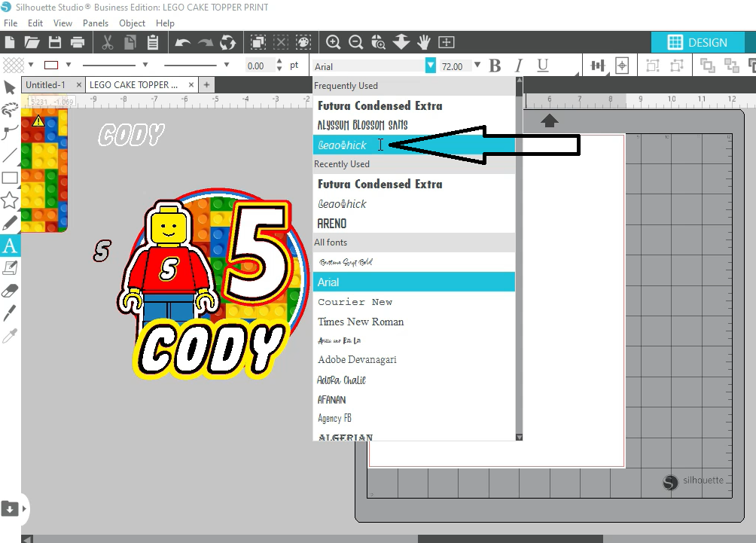This screenshot has width=756, height=543.
Task: Click the font size field
Action: point(455,66)
